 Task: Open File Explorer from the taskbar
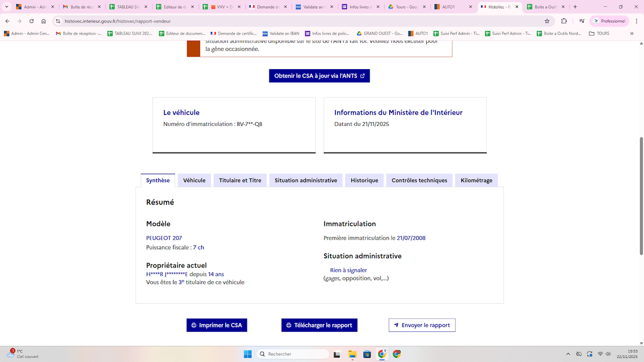(x=352, y=354)
